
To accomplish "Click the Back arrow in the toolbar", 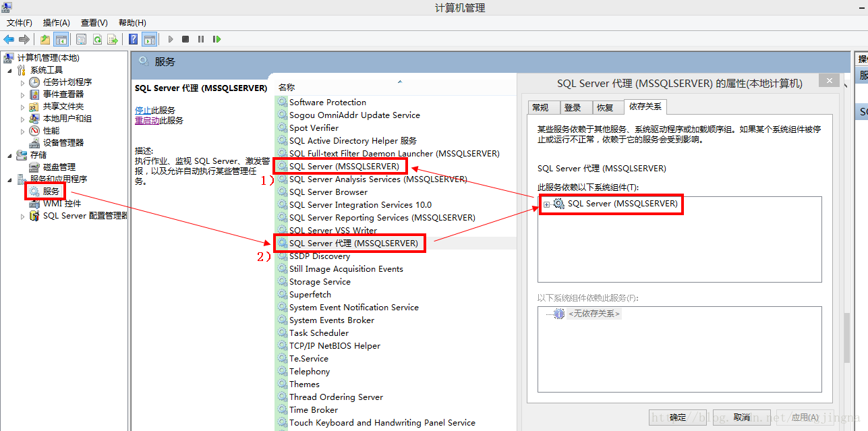I will tap(9, 39).
